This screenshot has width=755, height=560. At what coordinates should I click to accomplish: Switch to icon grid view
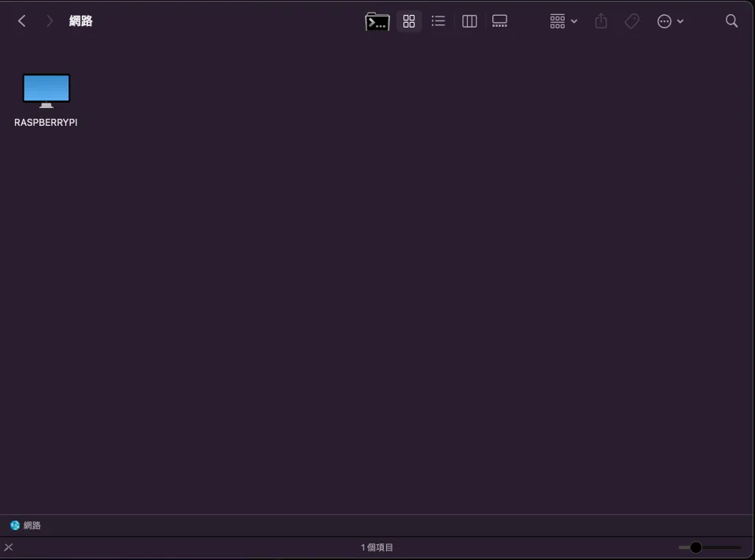pyautogui.click(x=409, y=22)
